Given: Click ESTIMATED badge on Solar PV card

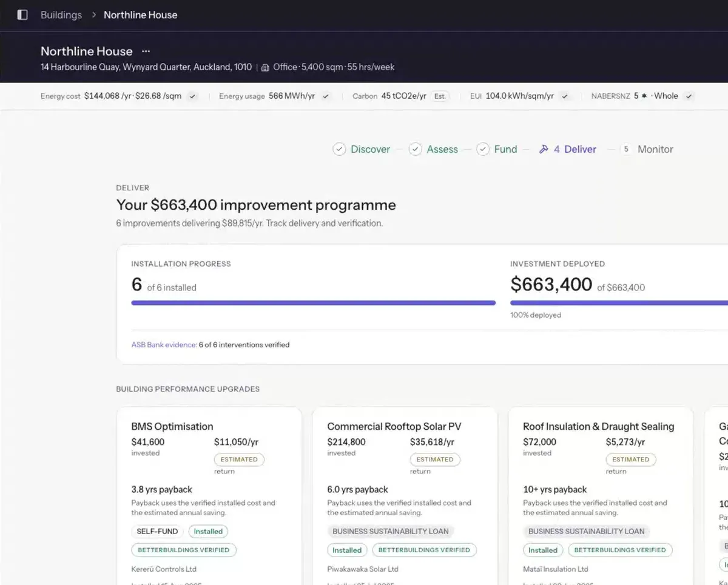Looking at the screenshot, I should coord(435,460).
